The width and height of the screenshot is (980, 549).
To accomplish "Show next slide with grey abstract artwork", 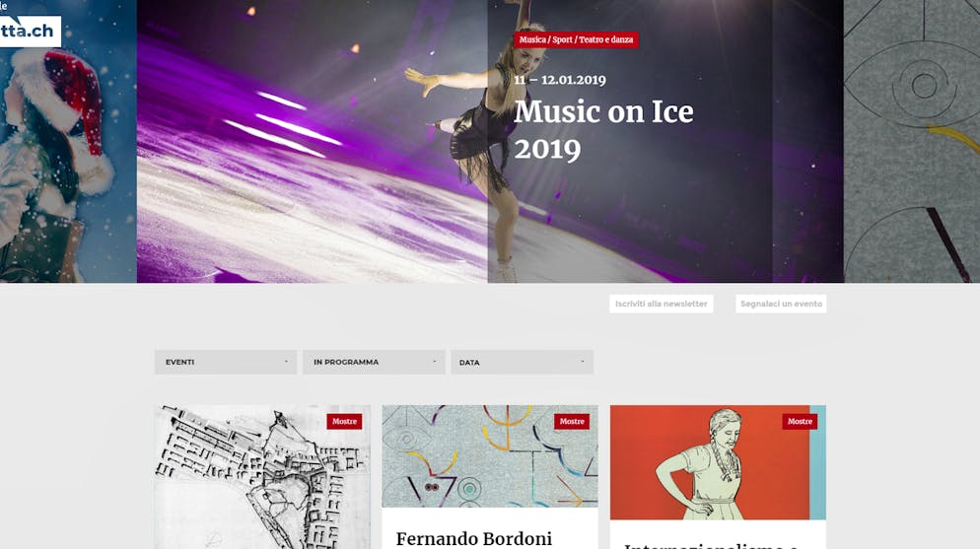I will 912,141.
